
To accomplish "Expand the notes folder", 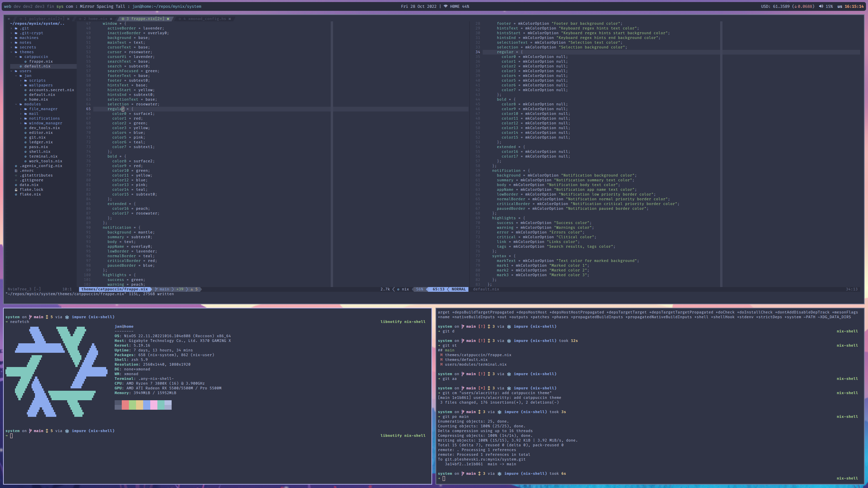I will click(x=12, y=43).
